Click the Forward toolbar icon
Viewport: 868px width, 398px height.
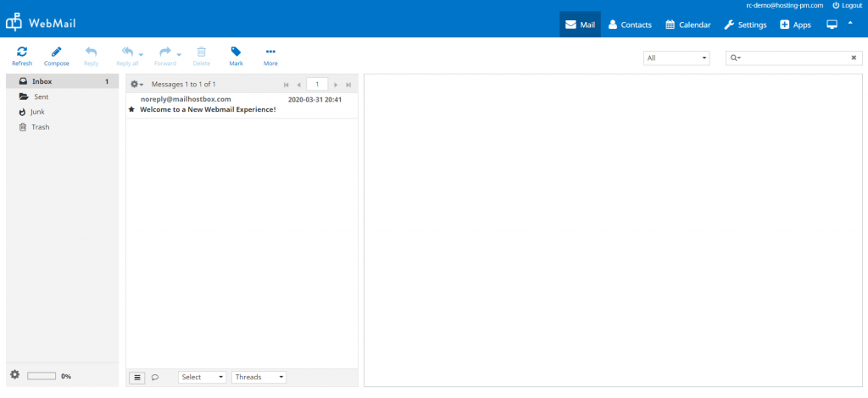click(165, 52)
